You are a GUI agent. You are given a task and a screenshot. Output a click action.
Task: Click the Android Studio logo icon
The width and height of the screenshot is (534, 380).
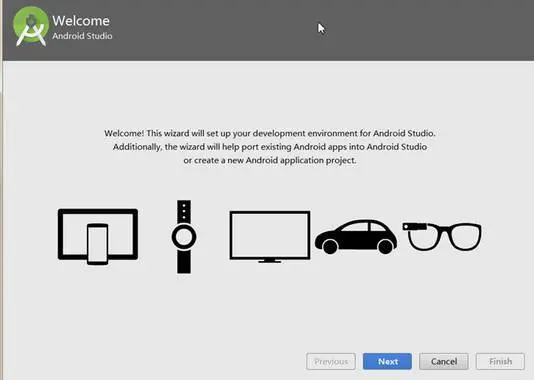31,27
